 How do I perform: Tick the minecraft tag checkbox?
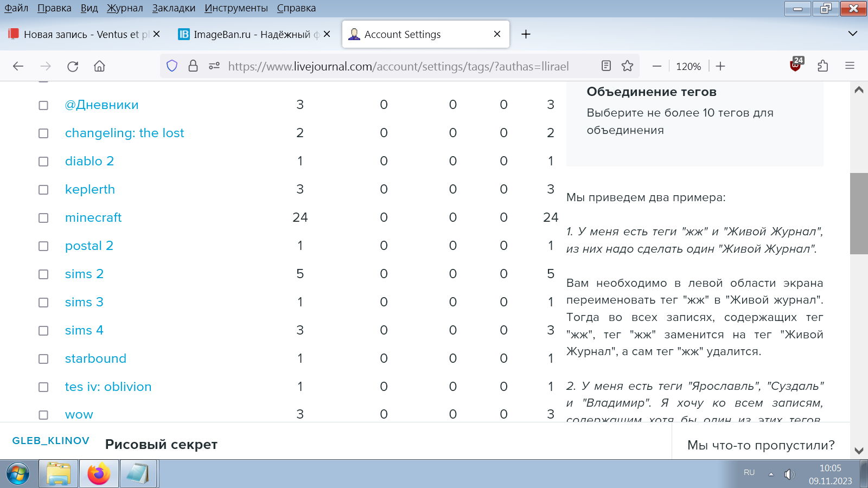[x=43, y=218]
